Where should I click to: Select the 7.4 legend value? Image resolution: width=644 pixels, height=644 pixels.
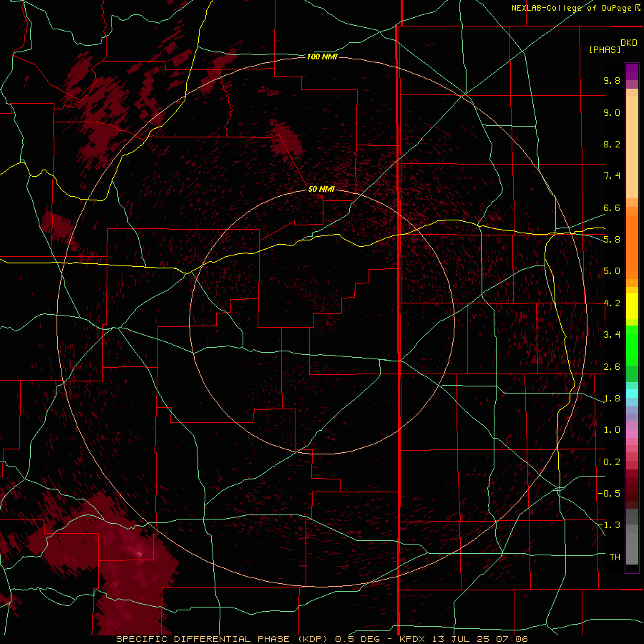[x=612, y=176]
